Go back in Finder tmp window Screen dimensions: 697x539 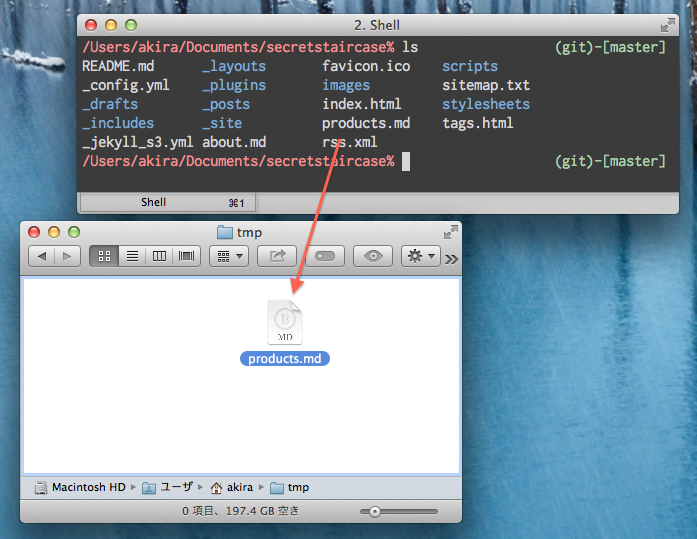(x=42, y=256)
